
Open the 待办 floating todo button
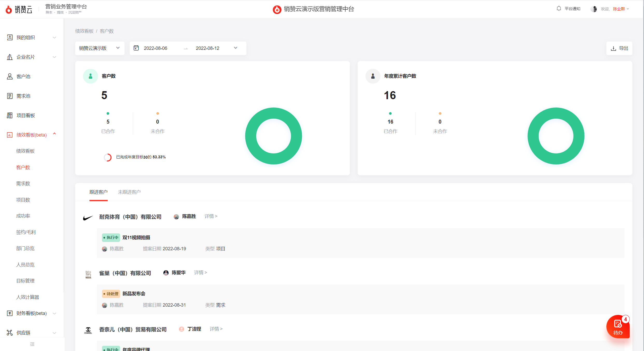[x=618, y=327]
